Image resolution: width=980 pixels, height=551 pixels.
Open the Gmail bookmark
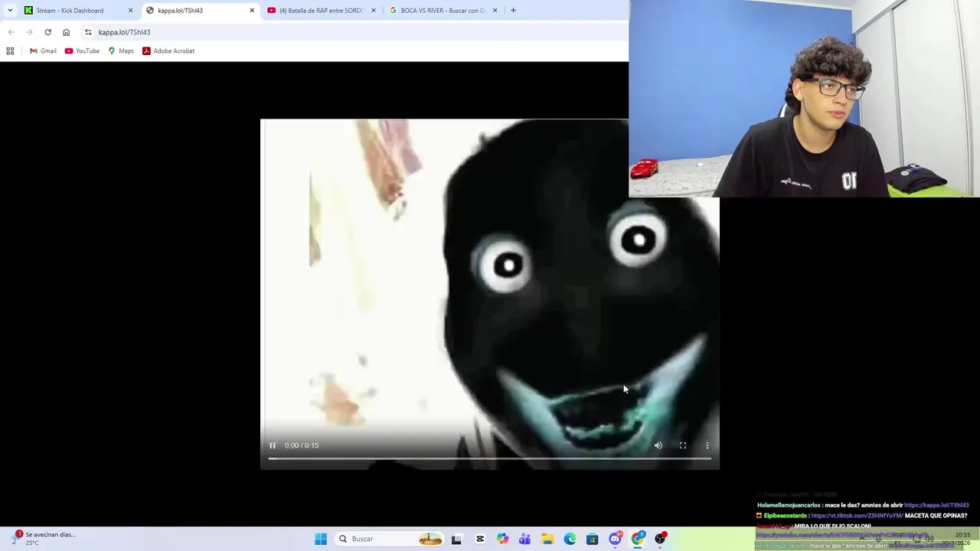[43, 51]
